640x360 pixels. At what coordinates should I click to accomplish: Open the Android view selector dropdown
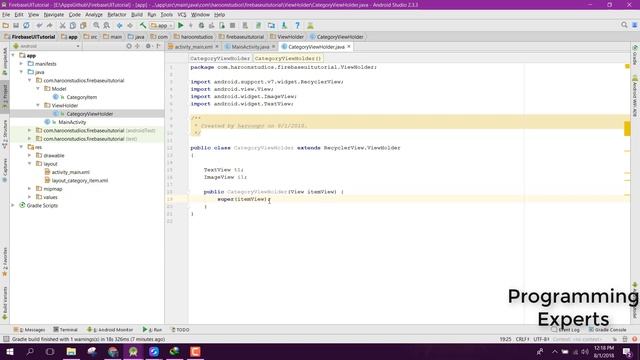(47, 46)
